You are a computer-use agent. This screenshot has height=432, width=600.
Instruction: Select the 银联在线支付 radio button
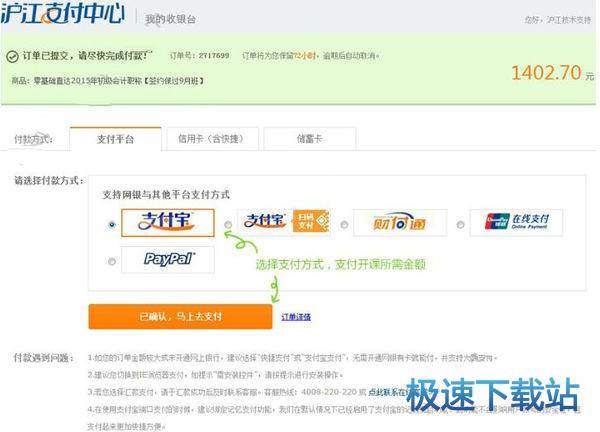click(460, 225)
